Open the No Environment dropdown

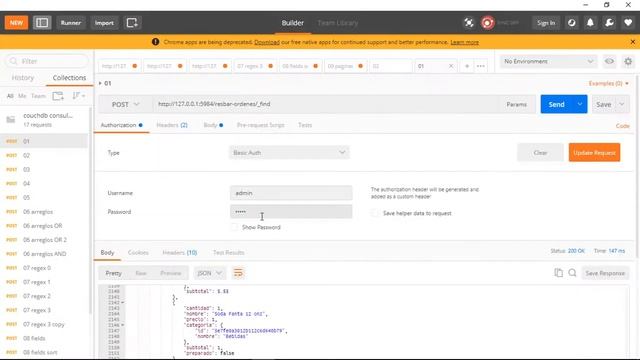(548, 61)
